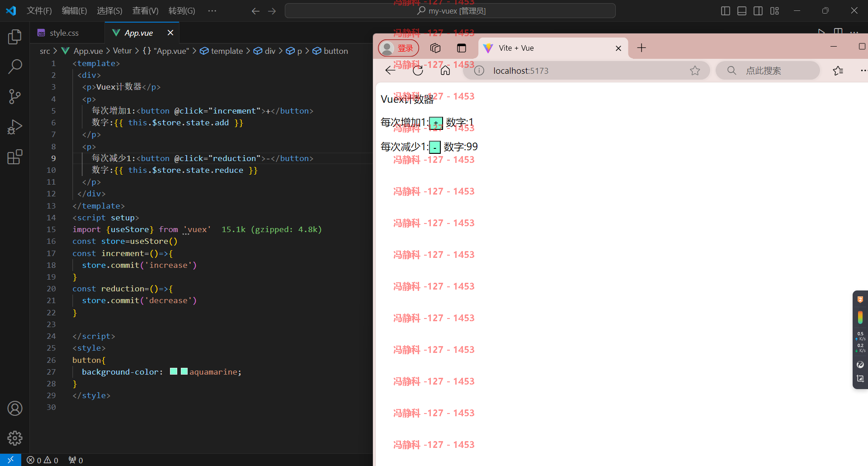Click the my-vuex command center search box
868x466 pixels.
(450, 11)
